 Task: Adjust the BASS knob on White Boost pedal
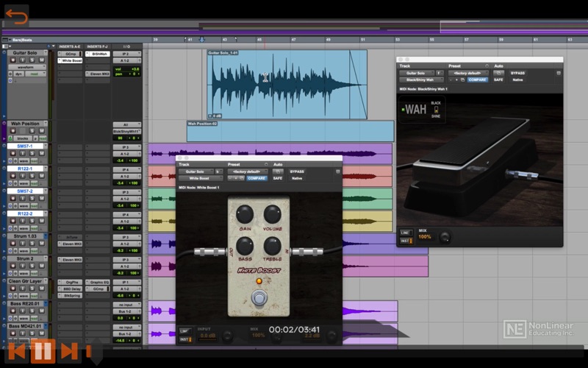pos(245,246)
